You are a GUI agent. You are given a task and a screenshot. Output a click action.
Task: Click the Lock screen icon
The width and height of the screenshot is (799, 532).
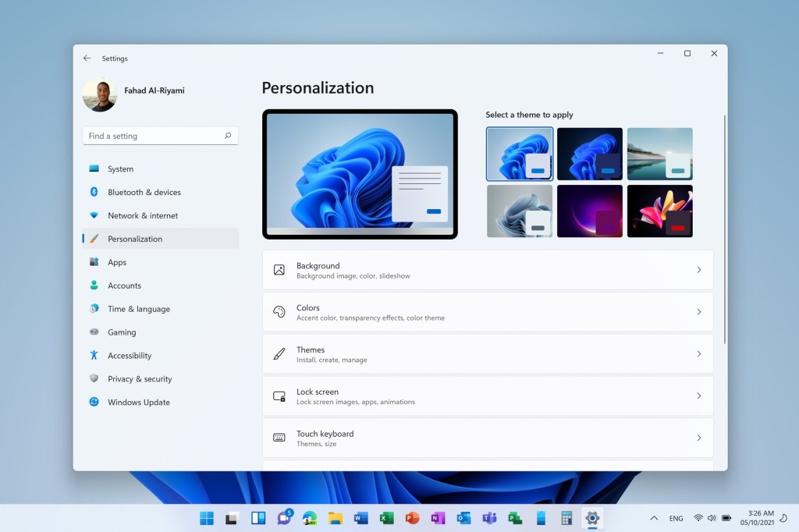(x=279, y=396)
